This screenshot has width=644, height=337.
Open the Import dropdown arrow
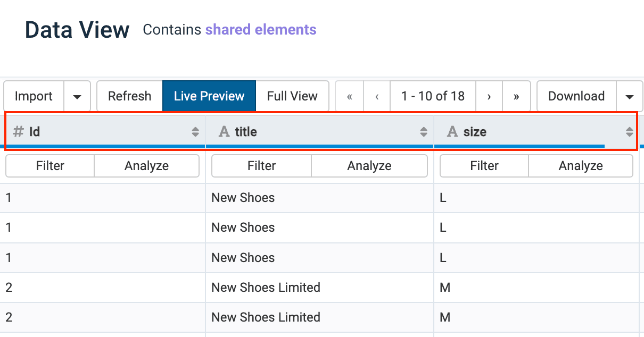[x=77, y=96]
